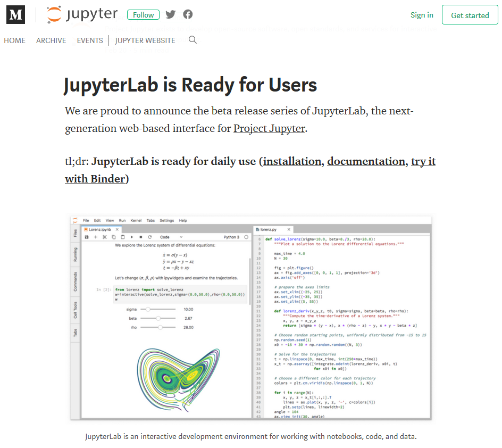
Task: Click the Python 3 kernel name
Action: [231, 237]
